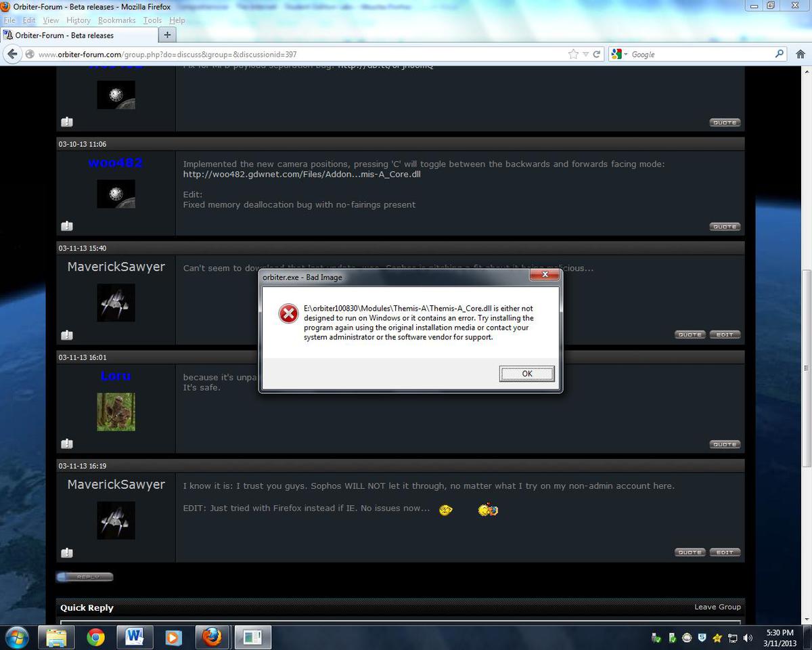812x650 pixels.
Task: Open the woo482.gdwnet.com Themis-A_Core.dll link
Action: point(302,174)
